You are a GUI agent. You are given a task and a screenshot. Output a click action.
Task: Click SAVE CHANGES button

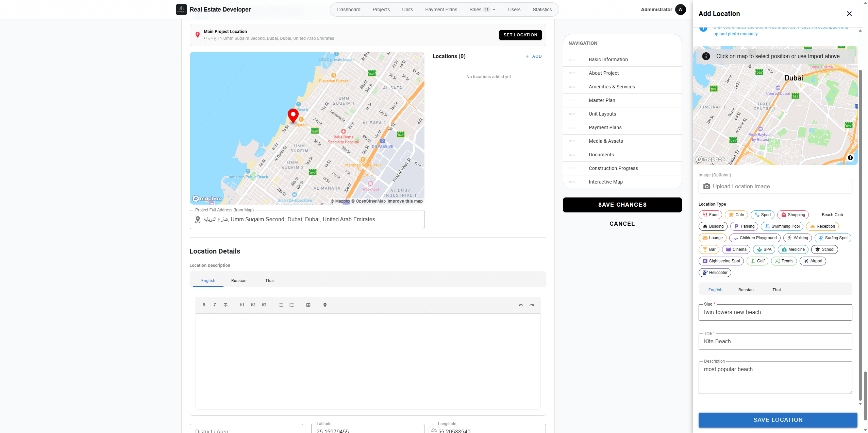point(622,205)
